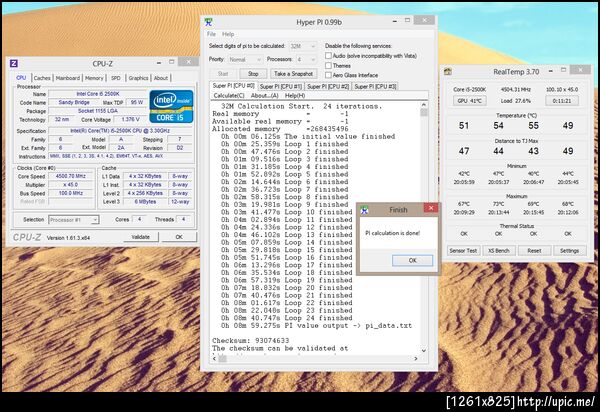
Task: Click the Package Socket 1155 LGA field
Action: click(98, 111)
